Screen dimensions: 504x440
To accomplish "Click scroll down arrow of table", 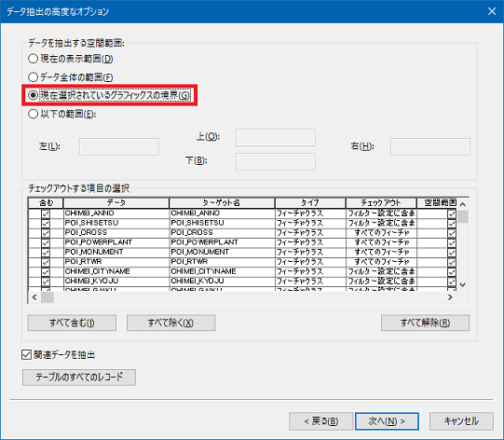I will 462,284.
